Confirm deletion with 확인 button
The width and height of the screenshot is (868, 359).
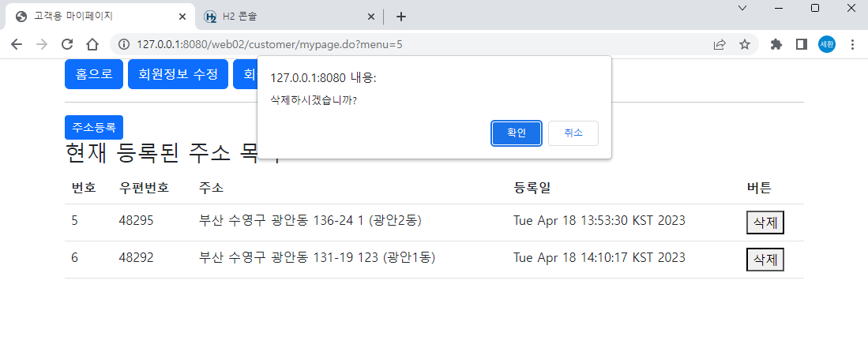[x=516, y=133]
